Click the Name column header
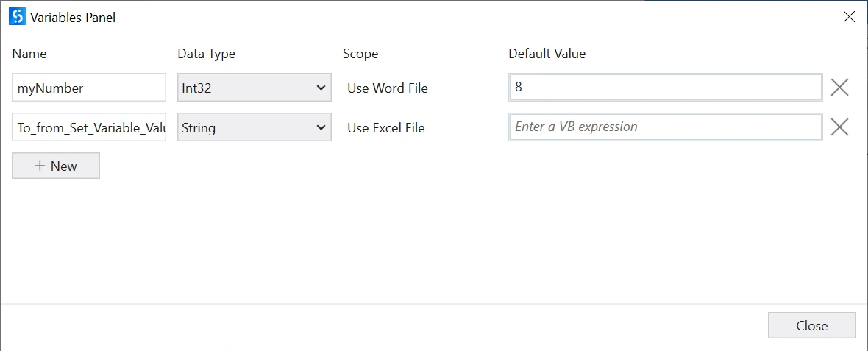868x351 pixels. [x=29, y=54]
